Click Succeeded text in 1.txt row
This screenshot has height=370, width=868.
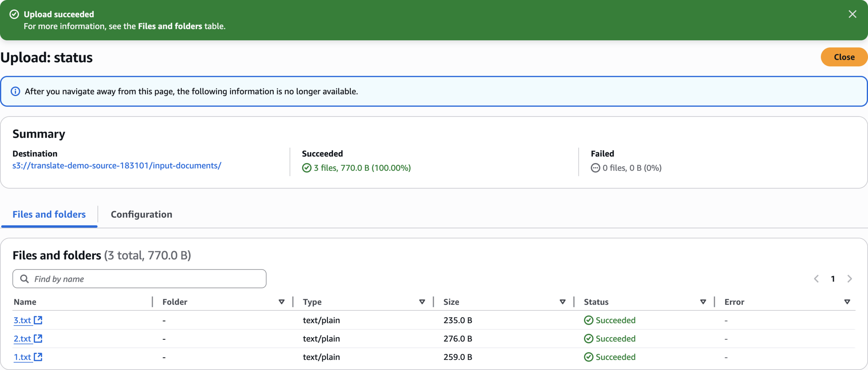click(x=616, y=357)
